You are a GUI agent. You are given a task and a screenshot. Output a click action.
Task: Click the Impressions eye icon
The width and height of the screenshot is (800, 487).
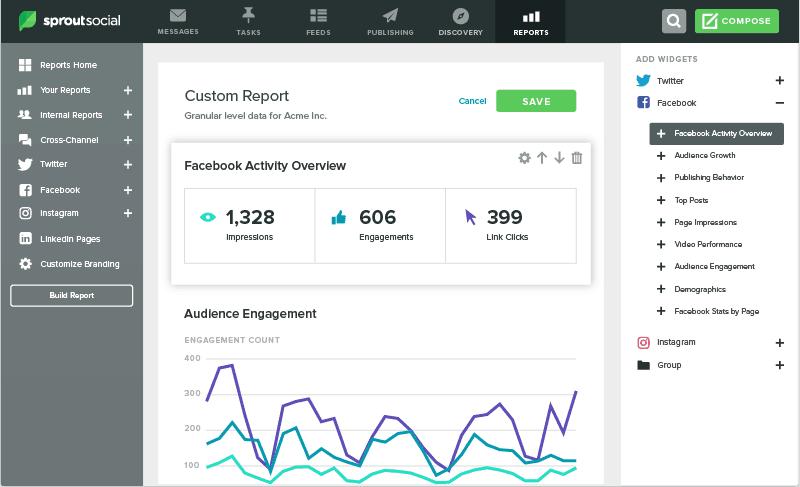point(207,216)
